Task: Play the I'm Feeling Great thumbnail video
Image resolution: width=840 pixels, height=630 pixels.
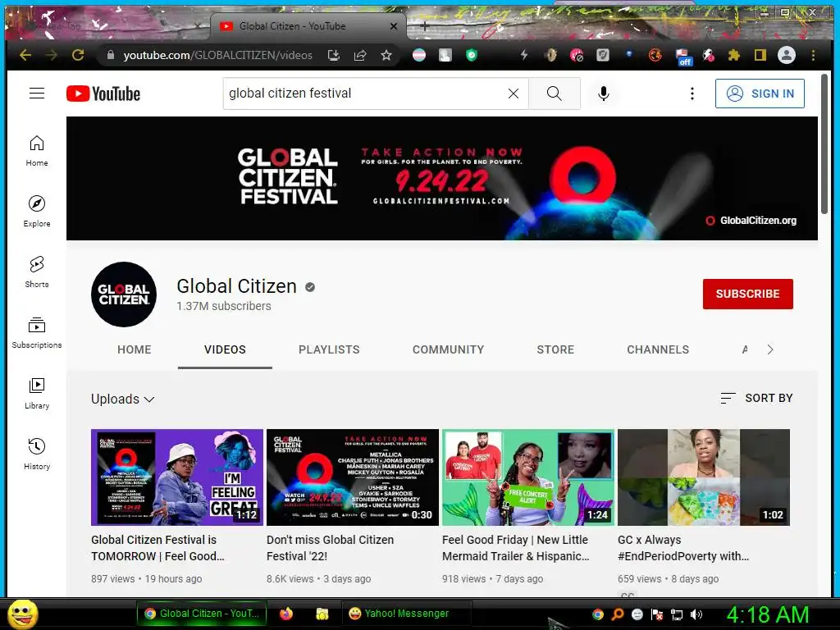Action: [x=177, y=477]
